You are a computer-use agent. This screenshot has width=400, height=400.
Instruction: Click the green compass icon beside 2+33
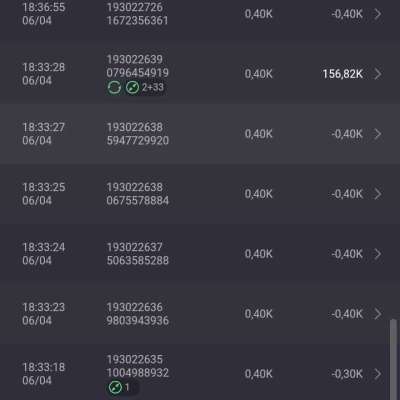point(132,88)
